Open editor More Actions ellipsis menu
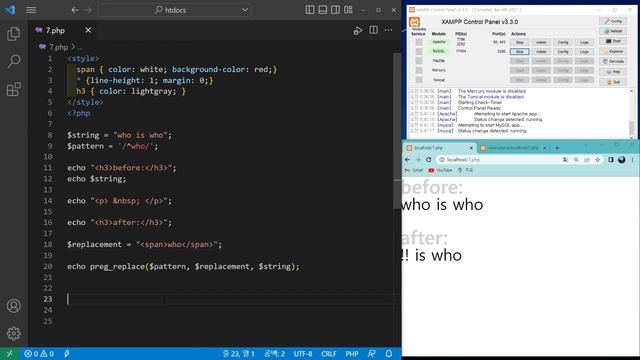The height and width of the screenshot is (360, 640). [388, 30]
